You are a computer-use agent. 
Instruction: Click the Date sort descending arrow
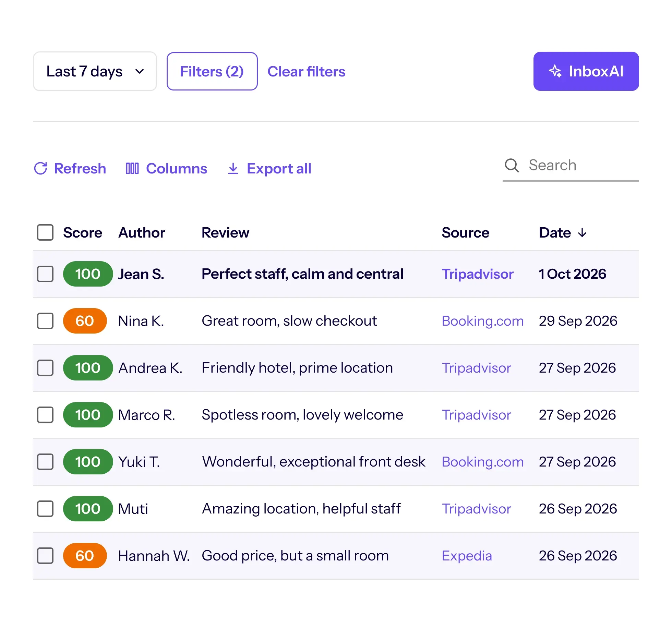[582, 233]
